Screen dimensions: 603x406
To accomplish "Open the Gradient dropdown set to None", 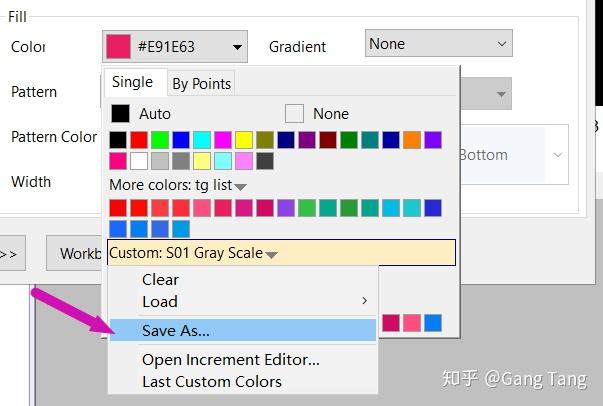I will tap(438, 44).
